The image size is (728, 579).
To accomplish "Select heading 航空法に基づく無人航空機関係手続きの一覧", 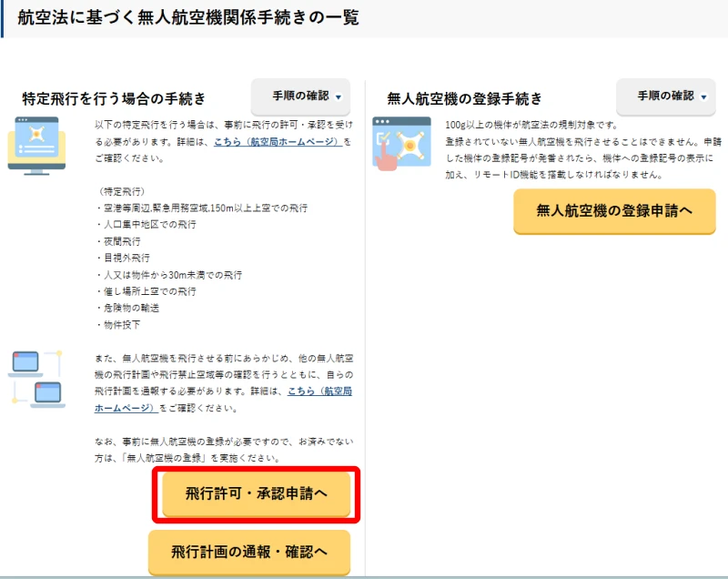I will click(x=188, y=17).
